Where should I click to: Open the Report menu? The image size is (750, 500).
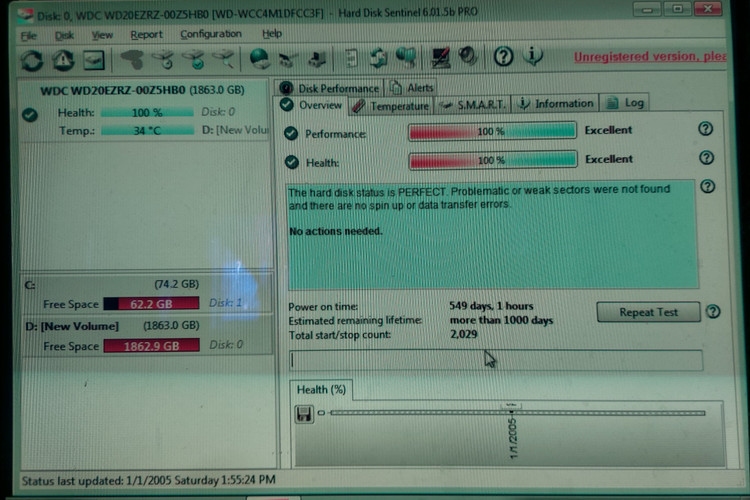point(146,34)
